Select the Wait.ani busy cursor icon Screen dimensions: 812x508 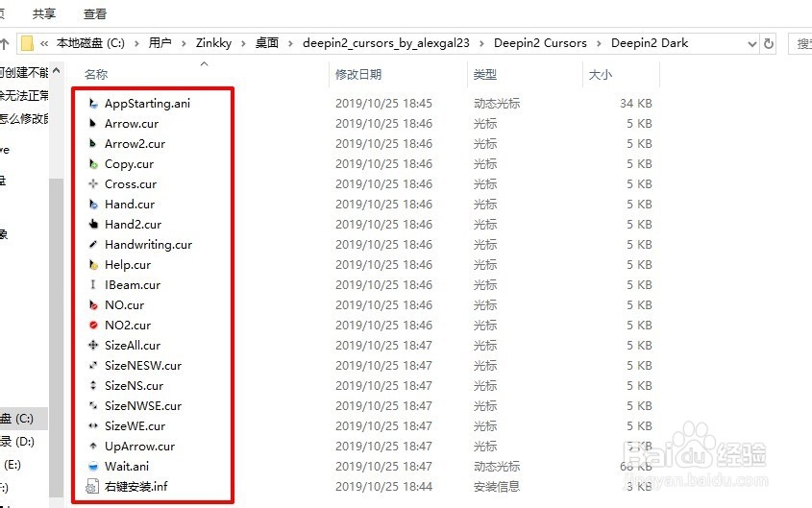pos(93,467)
